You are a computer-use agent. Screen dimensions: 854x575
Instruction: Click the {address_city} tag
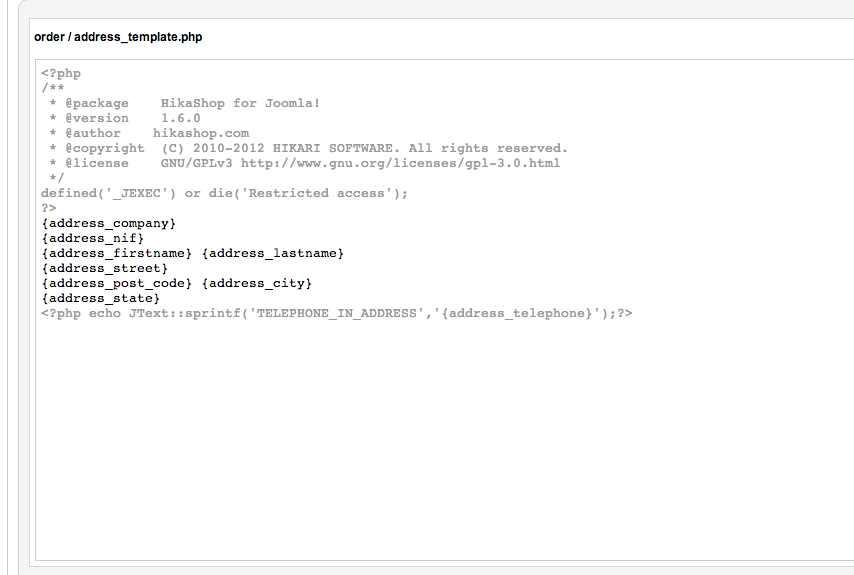click(257, 283)
